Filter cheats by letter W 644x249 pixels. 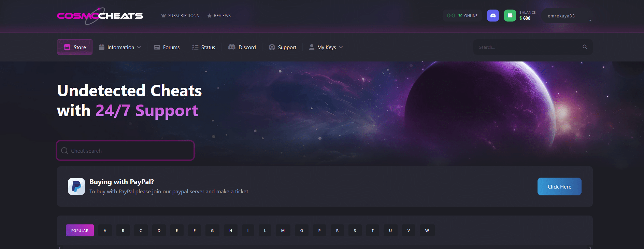(427, 231)
